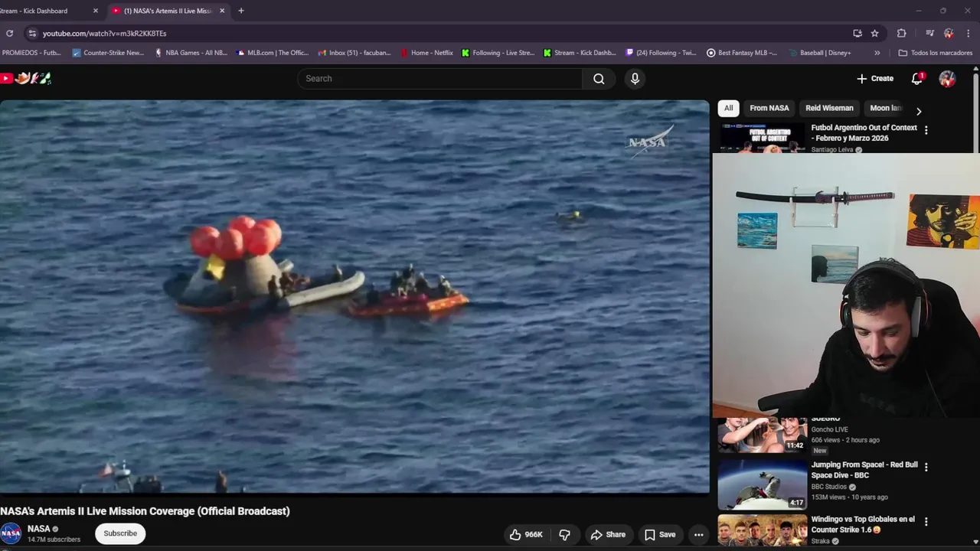
Task: Open the Jumping From Space! video title
Action: point(864,470)
